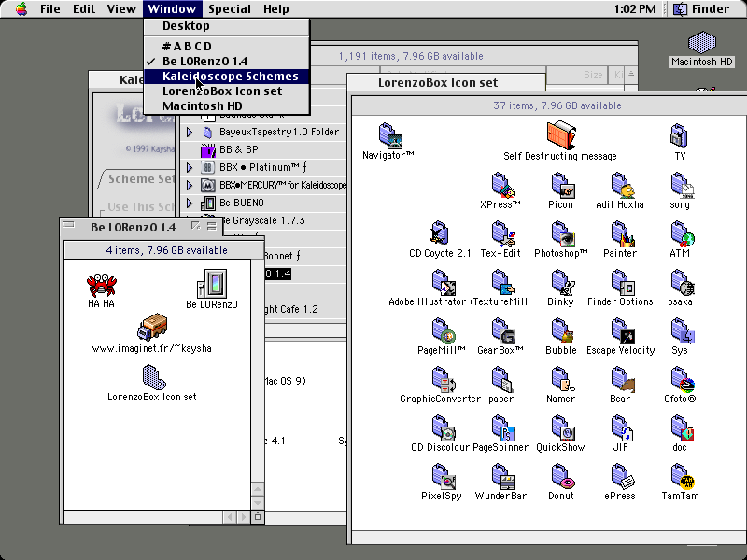Select the Macintosh HD desktop icon

(702, 43)
